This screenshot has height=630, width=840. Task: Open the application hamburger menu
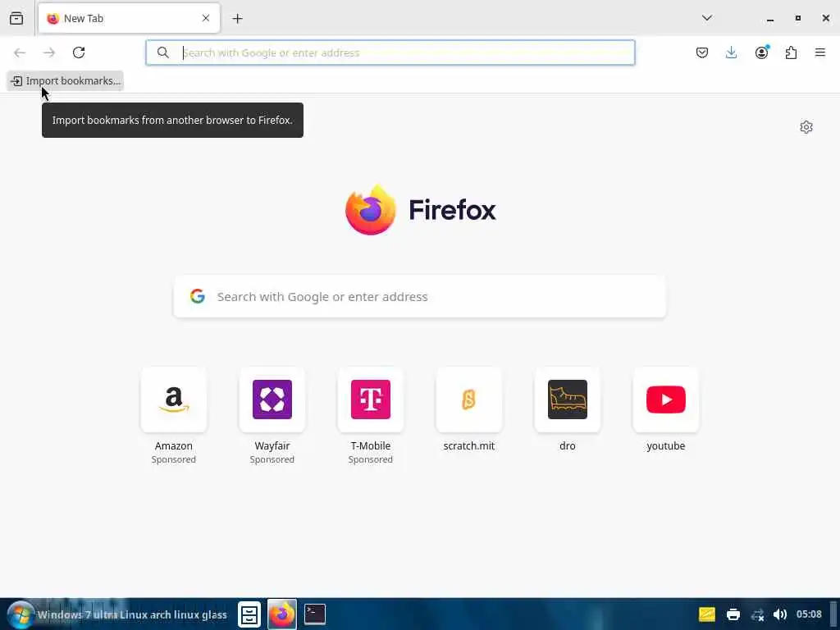(x=819, y=52)
